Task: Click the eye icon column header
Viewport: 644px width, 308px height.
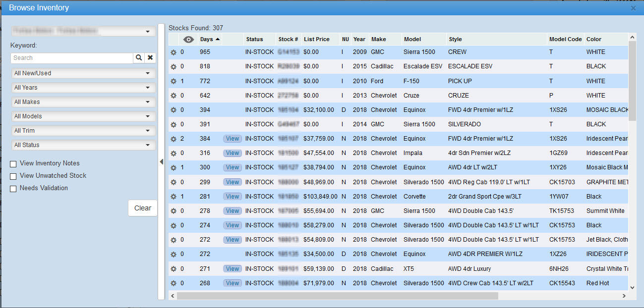Action: (x=188, y=39)
